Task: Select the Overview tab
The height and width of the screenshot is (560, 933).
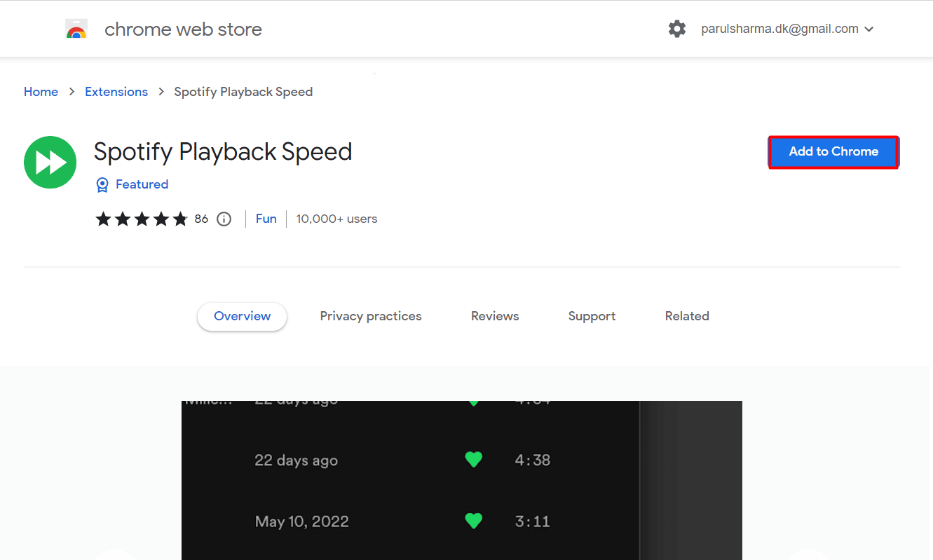Action: point(242,316)
